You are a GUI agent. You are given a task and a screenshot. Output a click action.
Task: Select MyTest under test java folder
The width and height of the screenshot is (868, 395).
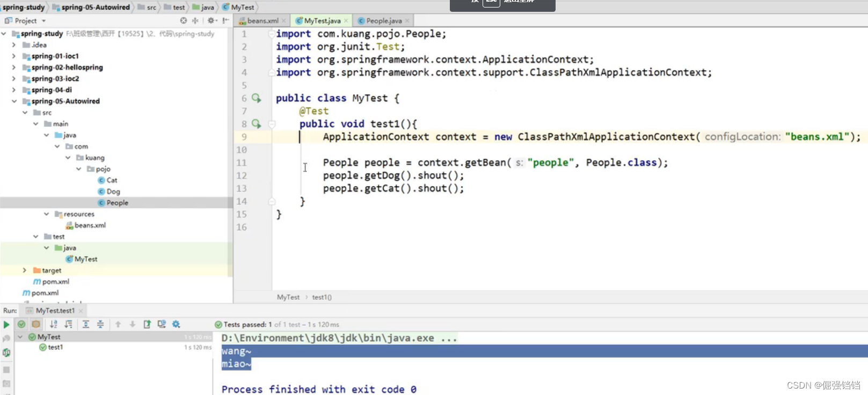tap(81, 259)
